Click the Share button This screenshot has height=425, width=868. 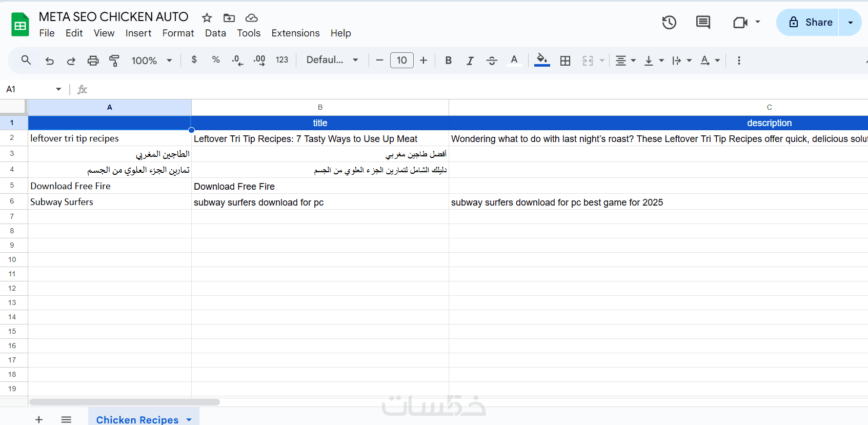808,22
